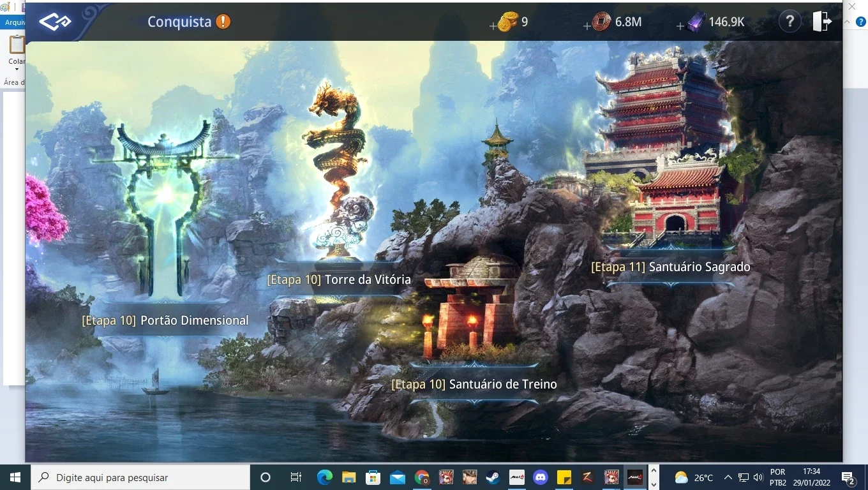Open Steam from taskbar

493,477
